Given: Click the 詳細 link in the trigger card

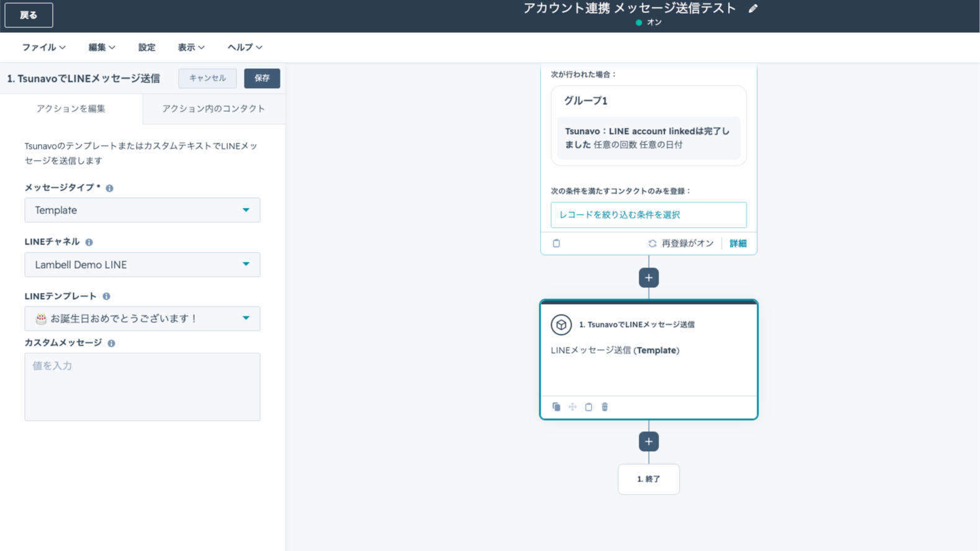Looking at the screenshot, I should [x=738, y=243].
